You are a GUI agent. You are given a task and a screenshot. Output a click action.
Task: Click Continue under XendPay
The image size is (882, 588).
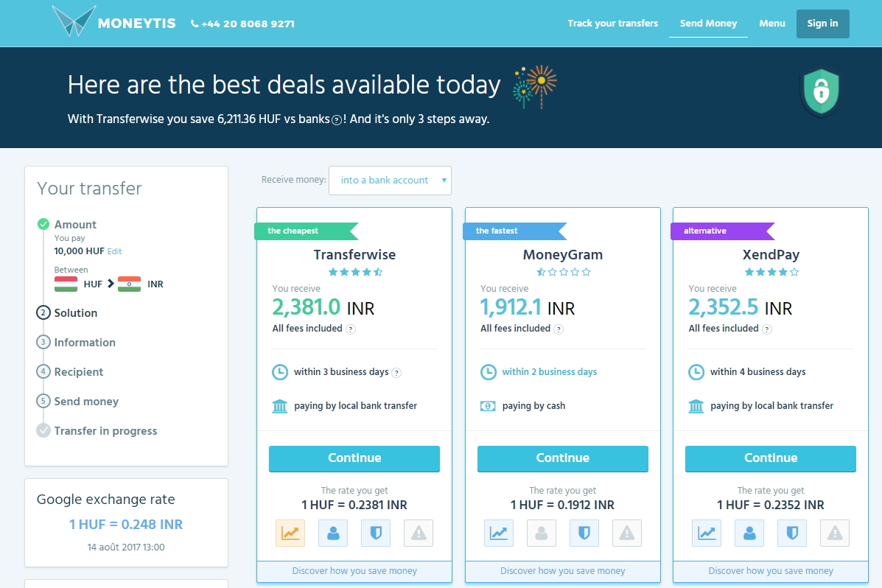tap(771, 458)
